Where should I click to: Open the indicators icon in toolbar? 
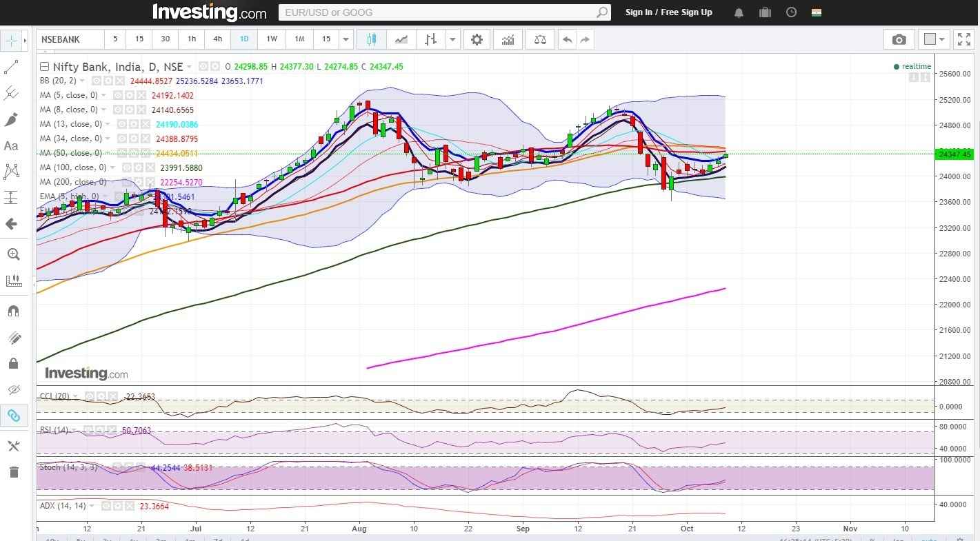(x=508, y=40)
